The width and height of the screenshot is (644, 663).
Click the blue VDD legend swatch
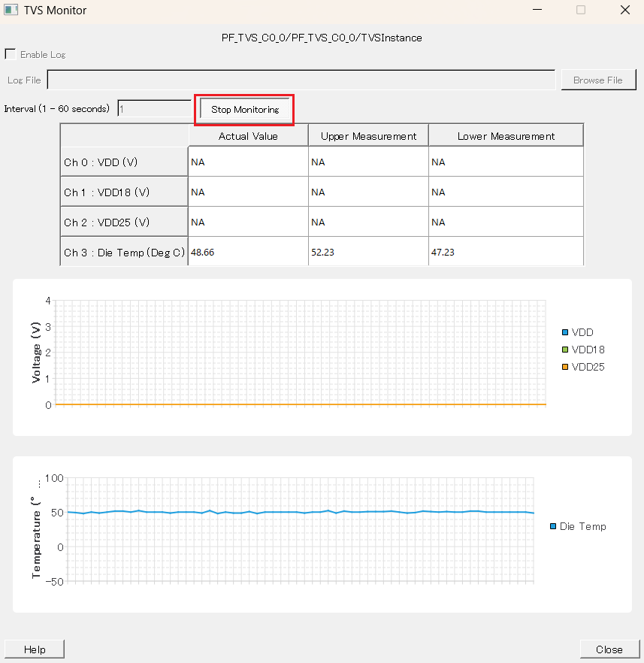coord(565,332)
